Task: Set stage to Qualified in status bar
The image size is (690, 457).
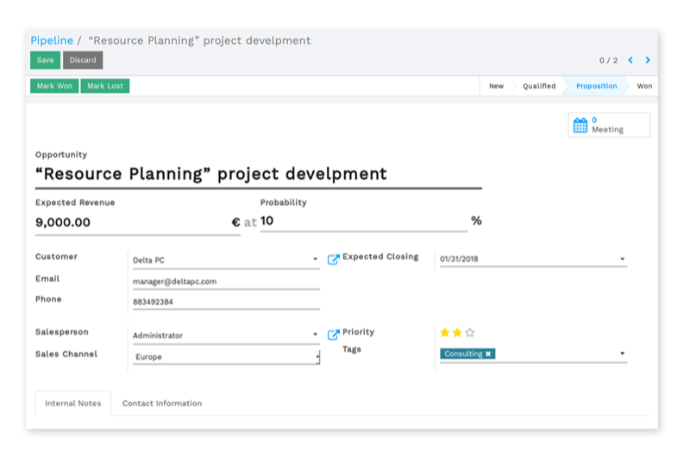Action: click(539, 86)
